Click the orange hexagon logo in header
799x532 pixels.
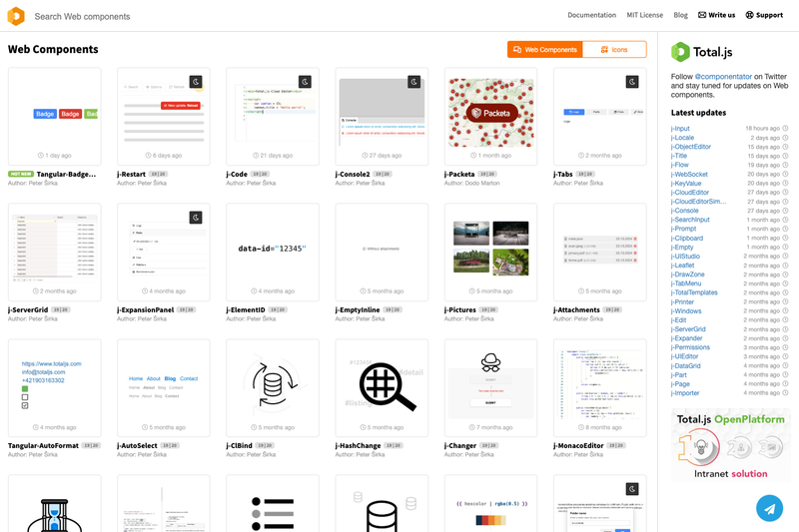[16, 16]
